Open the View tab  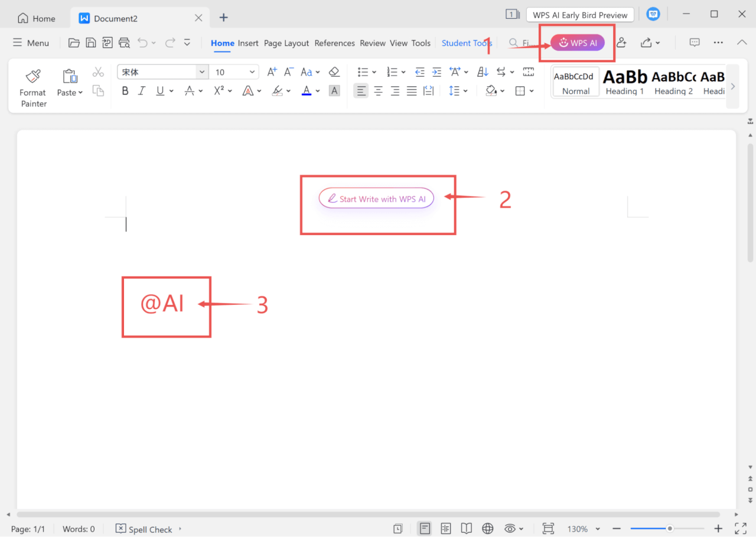[x=399, y=43]
